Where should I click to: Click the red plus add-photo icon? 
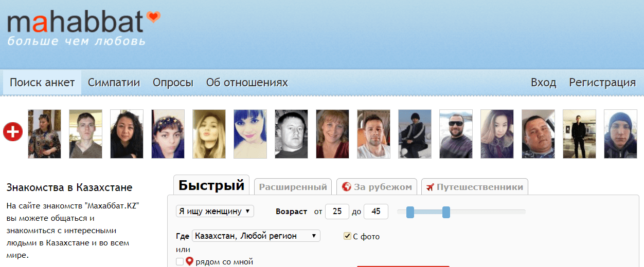tap(13, 132)
